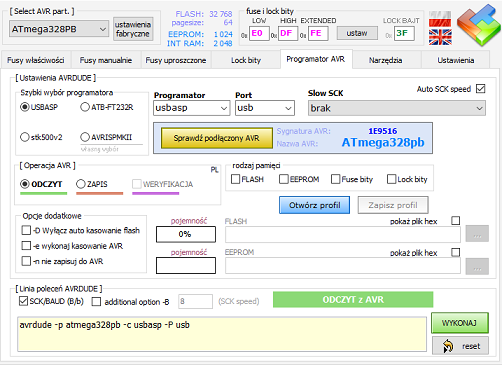Screen dimensions: 502x365
Task: Click EEPROM pojemność progress bar
Action: 186,266
